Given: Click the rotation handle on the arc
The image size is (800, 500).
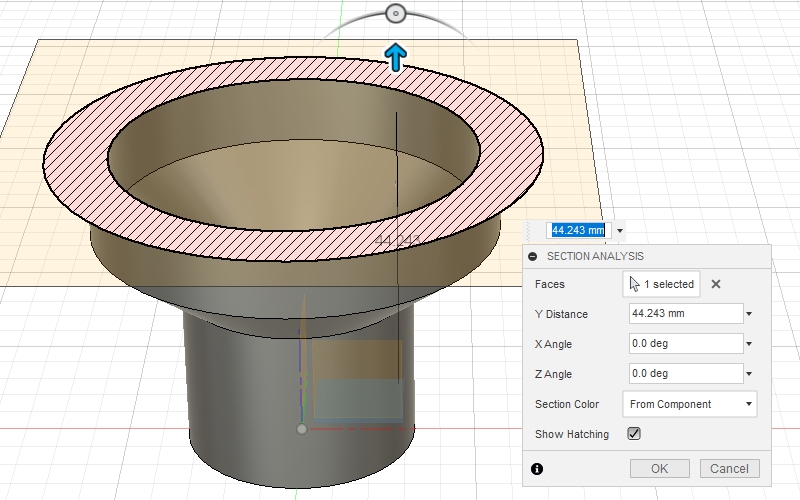Looking at the screenshot, I should click(x=395, y=13).
